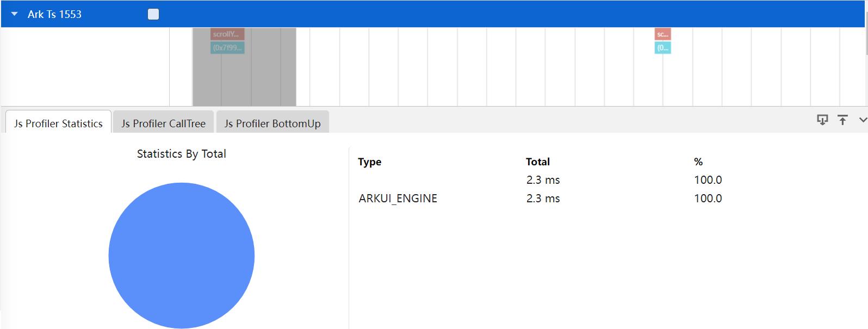Select the right teal (0... call block

click(x=662, y=48)
